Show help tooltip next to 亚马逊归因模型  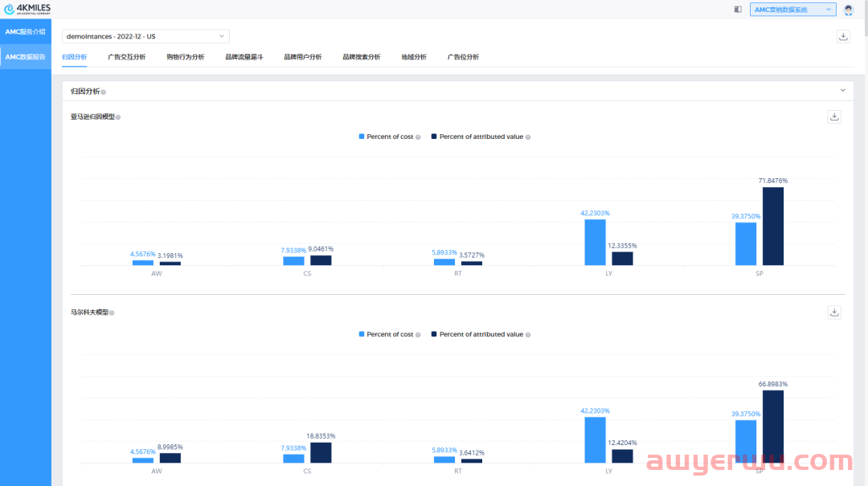118,117
